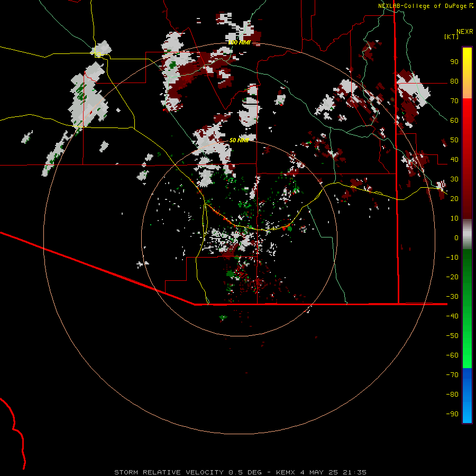Click the 90 value on the velocity scale

pos(454,62)
